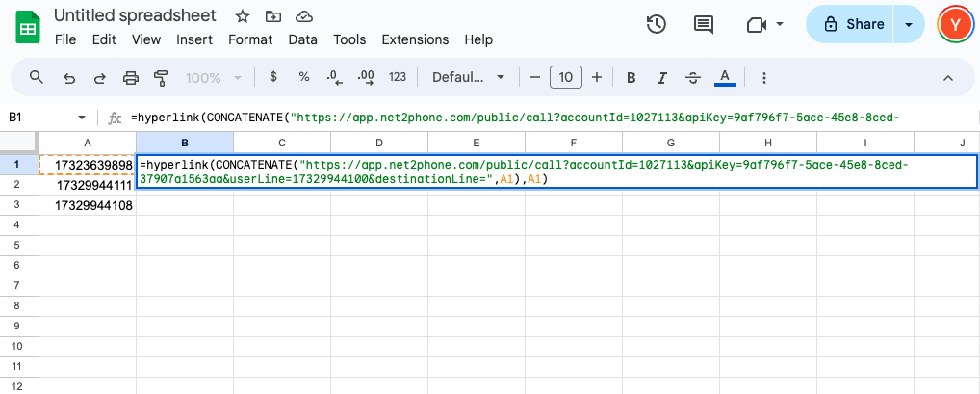
Task: Select column A header
Action: 88,143
